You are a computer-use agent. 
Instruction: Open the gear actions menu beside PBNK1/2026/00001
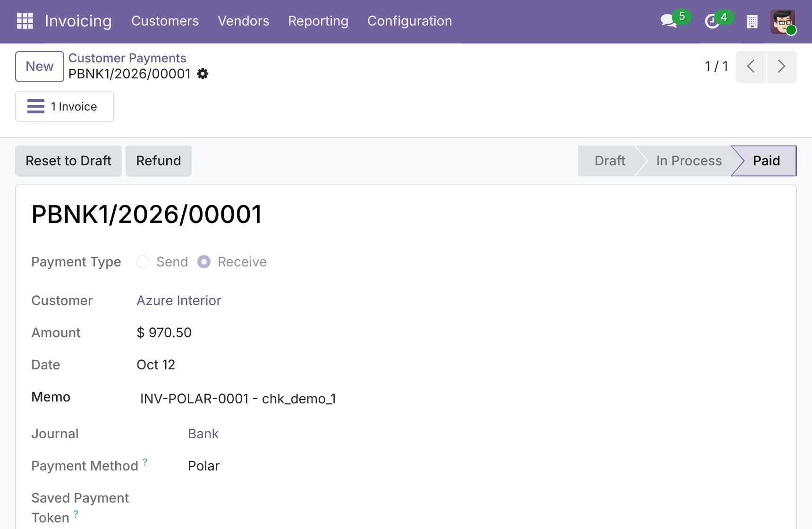(203, 74)
